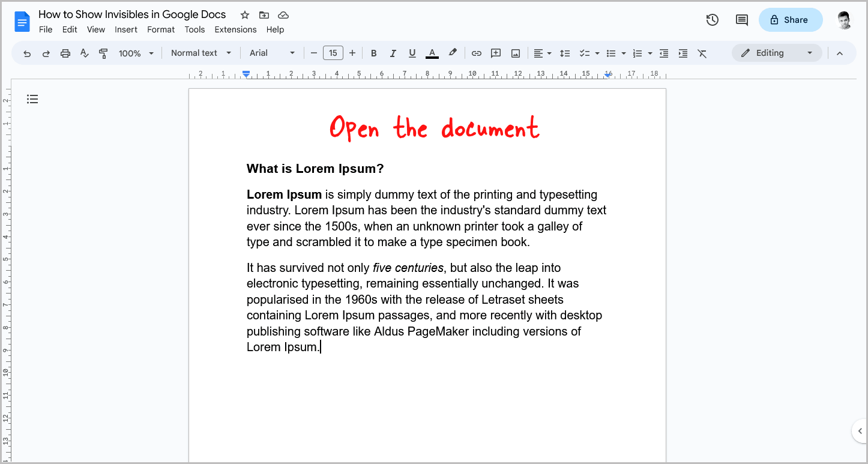
Task: Open the print dialog
Action: point(65,53)
